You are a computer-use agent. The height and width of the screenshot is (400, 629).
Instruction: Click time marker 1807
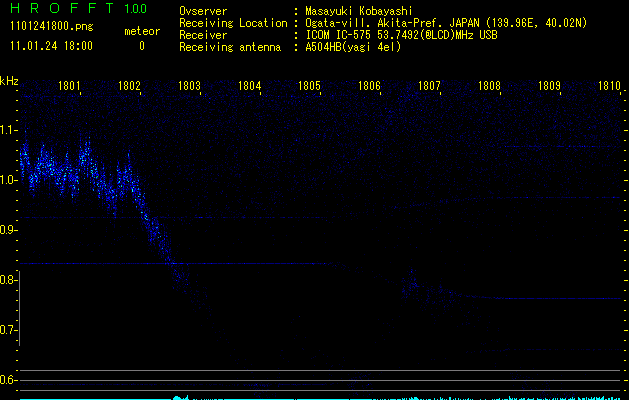pyautogui.click(x=429, y=86)
